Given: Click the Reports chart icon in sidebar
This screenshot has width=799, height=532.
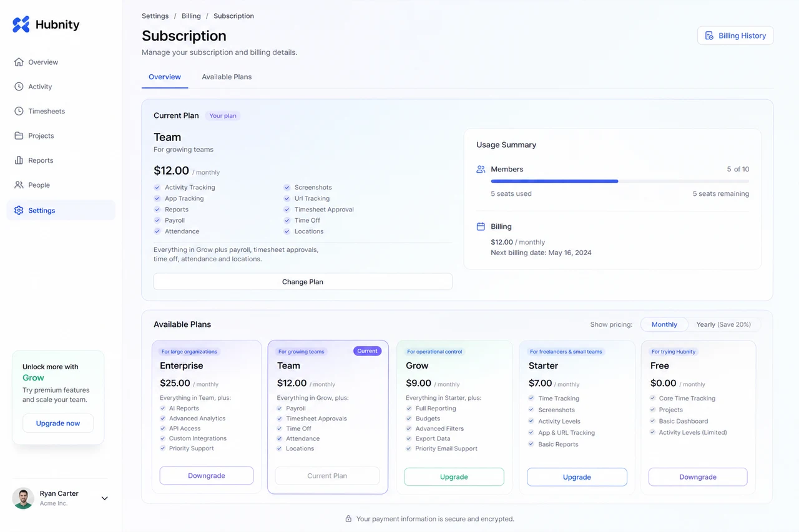Looking at the screenshot, I should coord(19,160).
